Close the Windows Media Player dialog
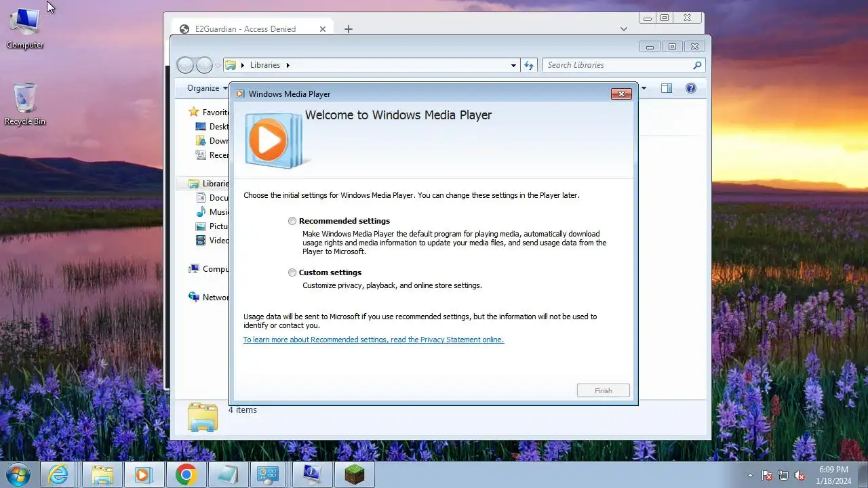This screenshot has height=488, width=868. coord(621,94)
